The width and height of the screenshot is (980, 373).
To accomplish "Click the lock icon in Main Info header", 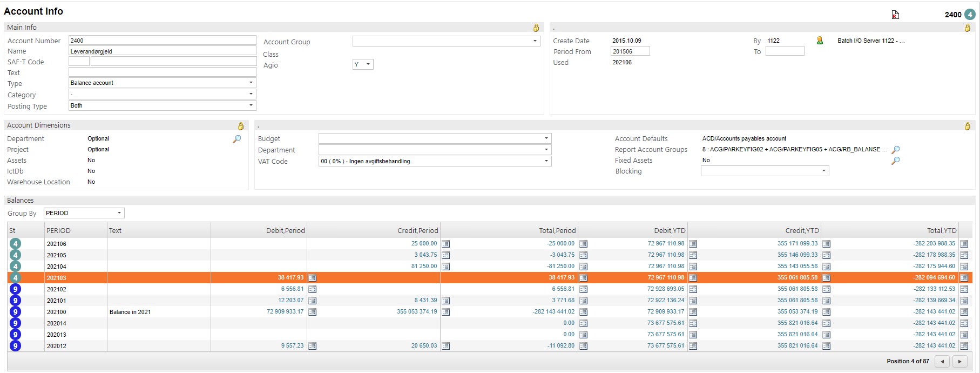I will tap(536, 28).
